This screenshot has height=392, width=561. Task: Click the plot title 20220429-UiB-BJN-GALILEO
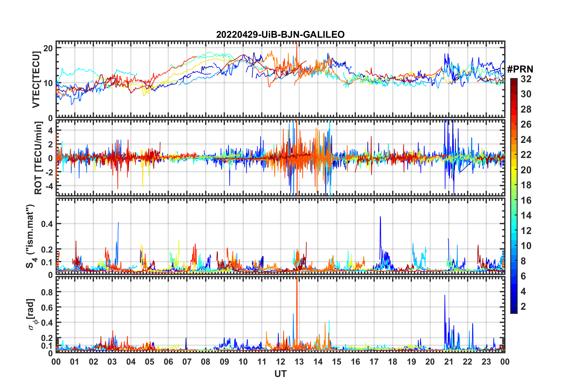[x=280, y=34]
